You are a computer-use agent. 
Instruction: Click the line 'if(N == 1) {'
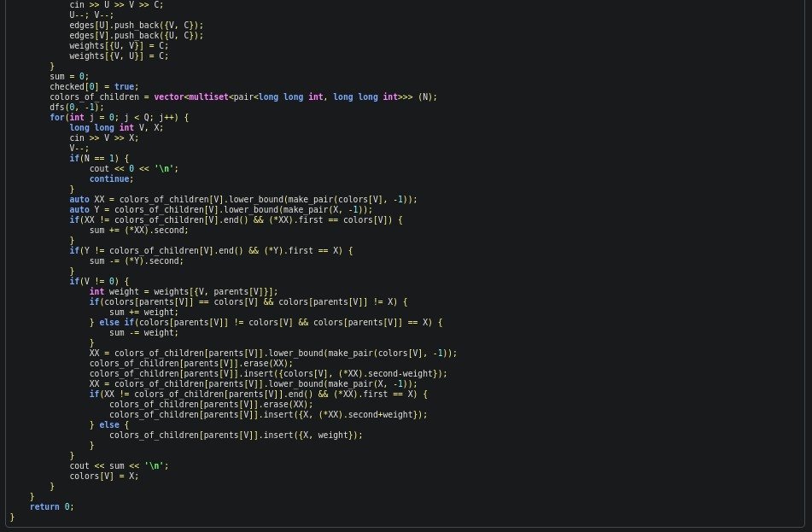coord(99,159)
